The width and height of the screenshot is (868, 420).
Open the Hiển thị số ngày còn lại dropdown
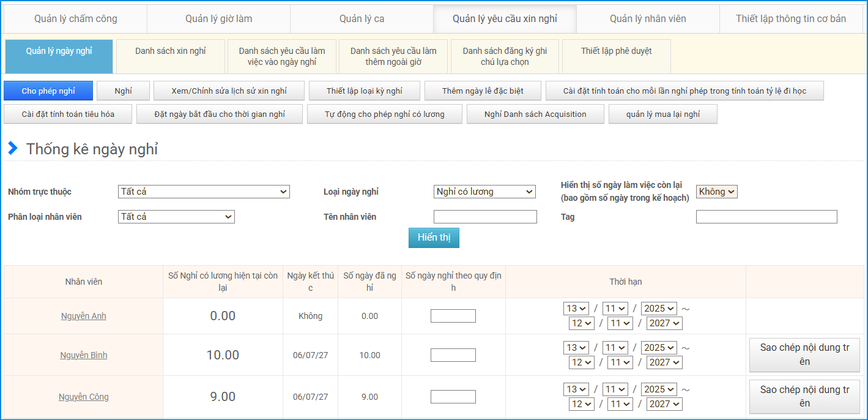pos(716,192)
